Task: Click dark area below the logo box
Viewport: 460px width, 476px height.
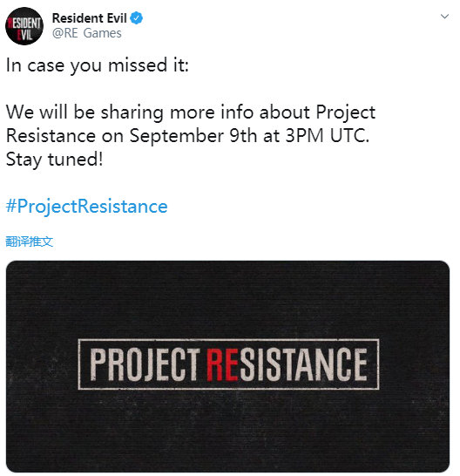Action: click(227, 431)
